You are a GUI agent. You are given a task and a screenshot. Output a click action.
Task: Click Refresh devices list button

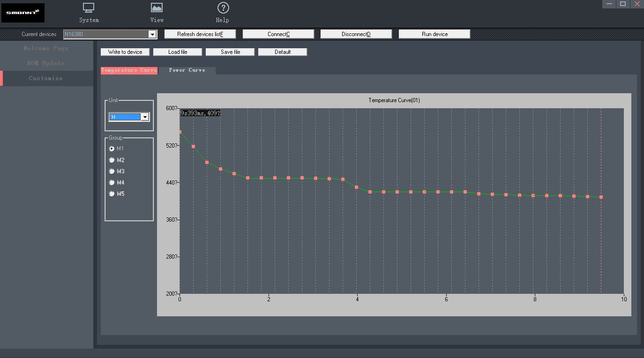coord(200,34)
